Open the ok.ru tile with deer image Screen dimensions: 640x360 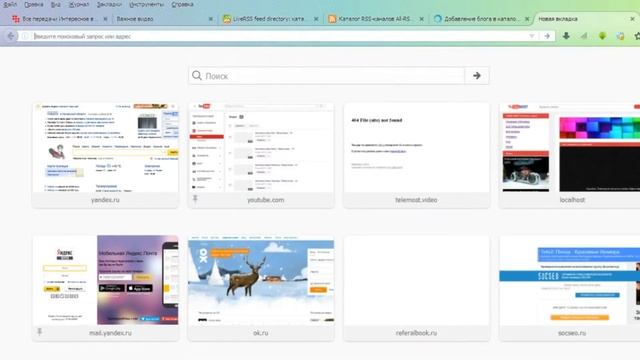tap(261, 280)
